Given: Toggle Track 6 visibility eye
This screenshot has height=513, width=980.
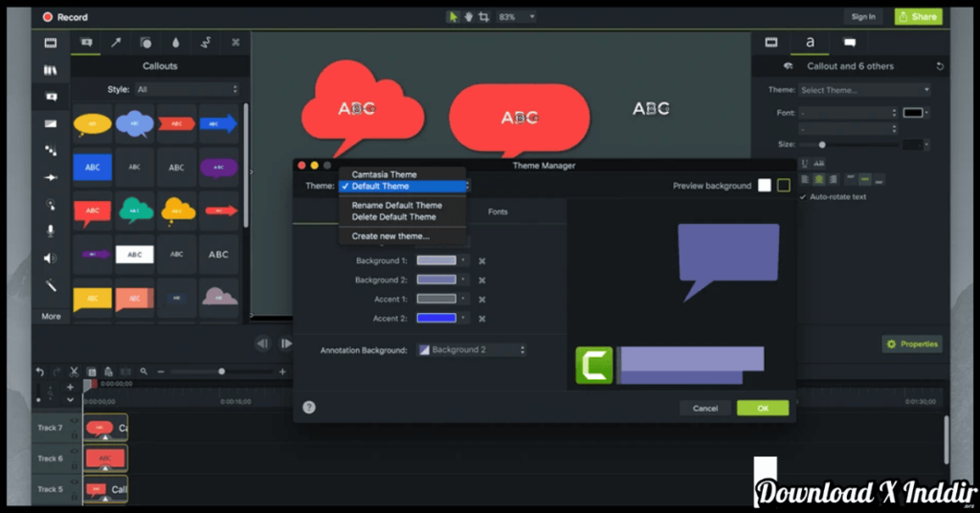Looking at the screenshot, I should pos(75,452).
